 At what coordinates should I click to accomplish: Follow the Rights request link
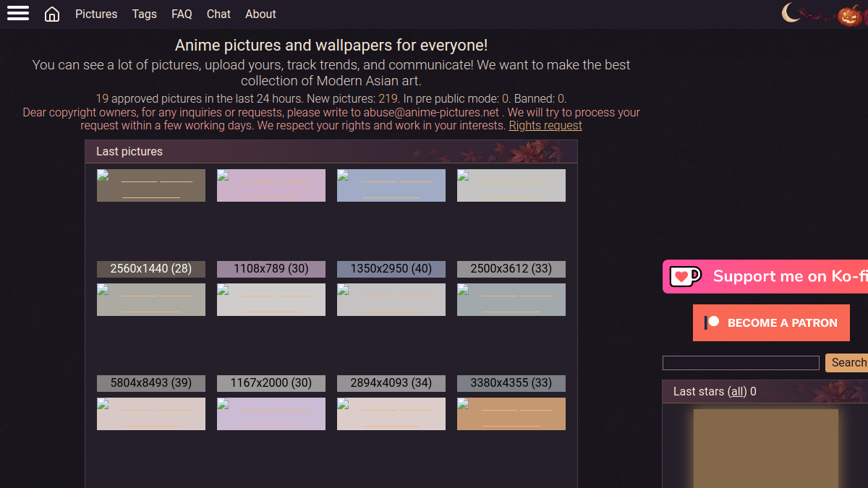(x=545, y=125)
